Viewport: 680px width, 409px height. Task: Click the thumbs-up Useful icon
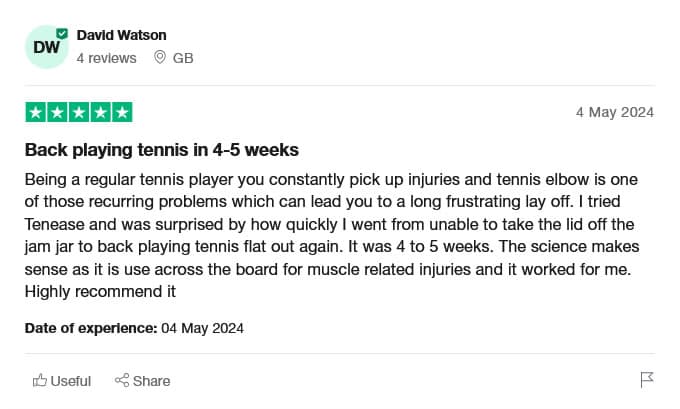click(x=39, y=380)
